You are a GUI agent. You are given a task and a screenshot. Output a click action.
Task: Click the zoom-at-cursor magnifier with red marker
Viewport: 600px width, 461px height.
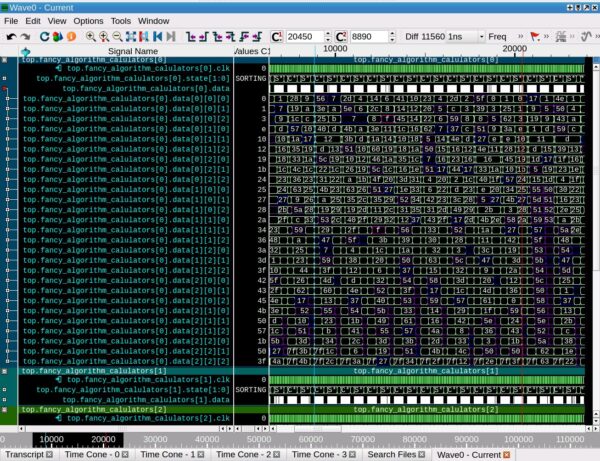point(104,37)
